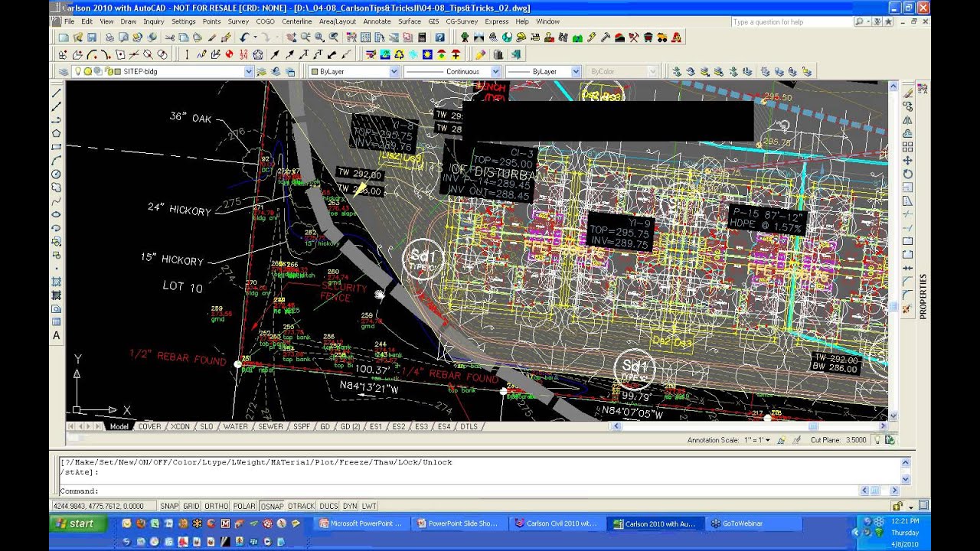Open the CG-Survey menu
The height and width of the screenshot is (551, 980).
point(462,21)
